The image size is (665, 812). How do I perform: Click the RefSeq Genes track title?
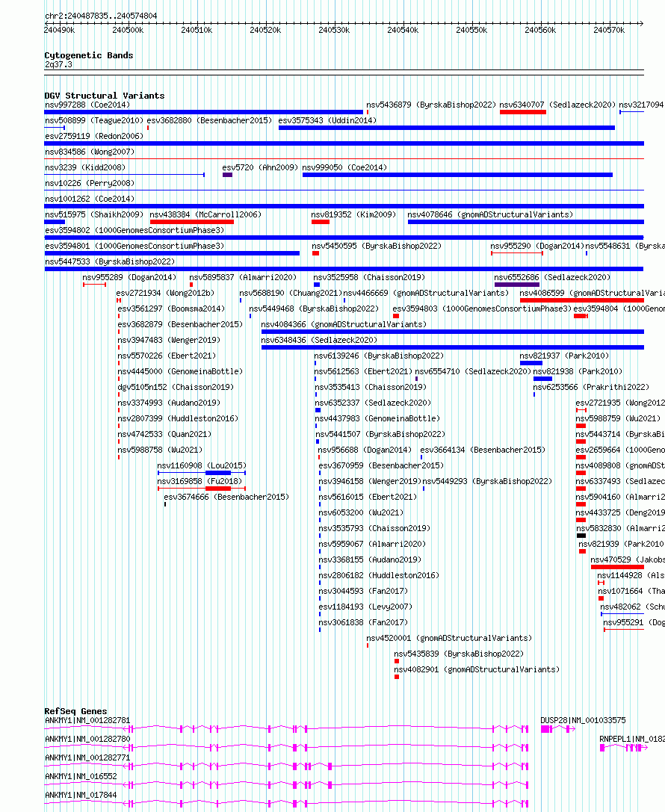coord(75,711)
